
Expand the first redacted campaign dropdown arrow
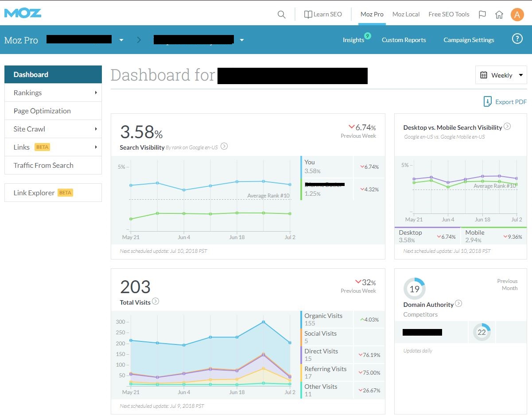121,40
